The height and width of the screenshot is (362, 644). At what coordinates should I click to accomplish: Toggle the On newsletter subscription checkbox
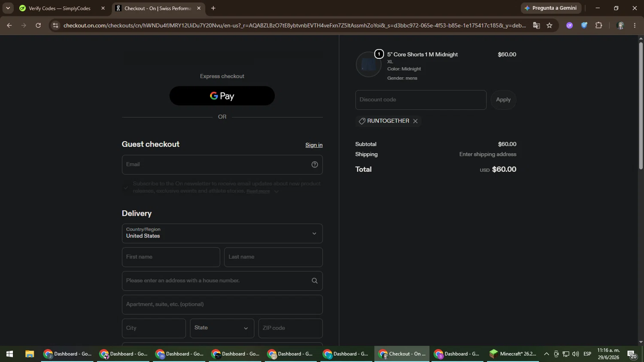click(126, 187)
